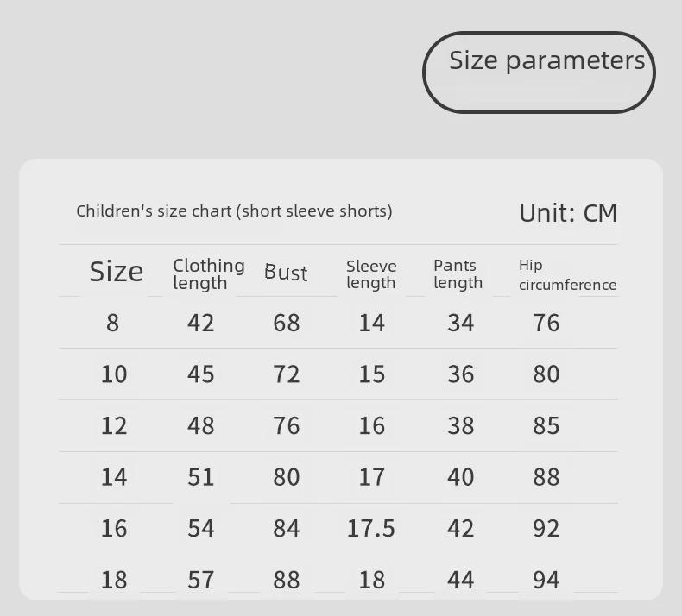Click the 17.5 sleeve length value
682x616 pixels.
371,528
